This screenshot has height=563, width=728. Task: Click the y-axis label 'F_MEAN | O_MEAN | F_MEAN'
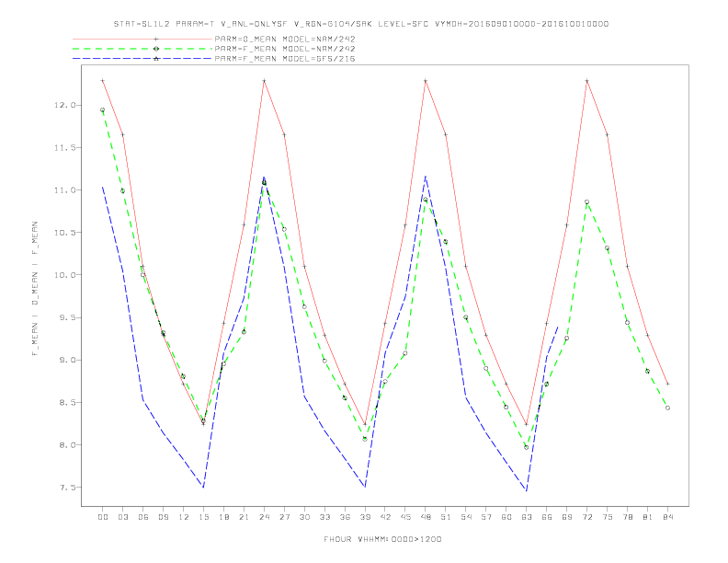pyautogui.click(x=35, y=289)
